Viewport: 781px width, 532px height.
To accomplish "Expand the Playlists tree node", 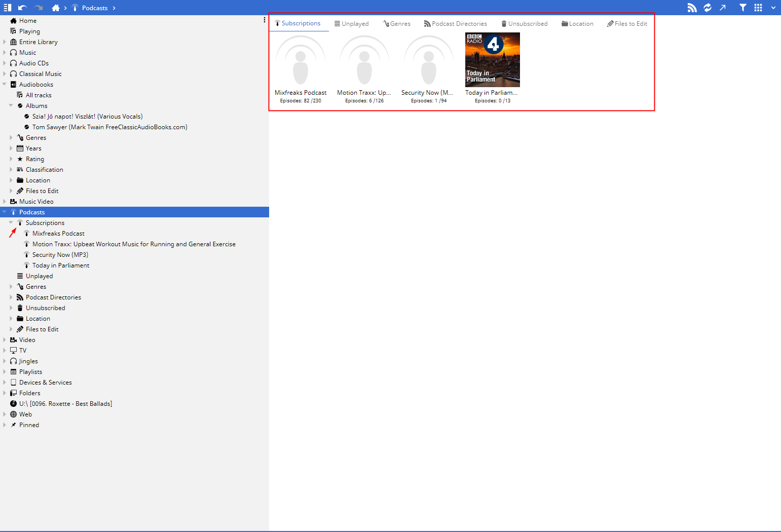I will (5, 372).
